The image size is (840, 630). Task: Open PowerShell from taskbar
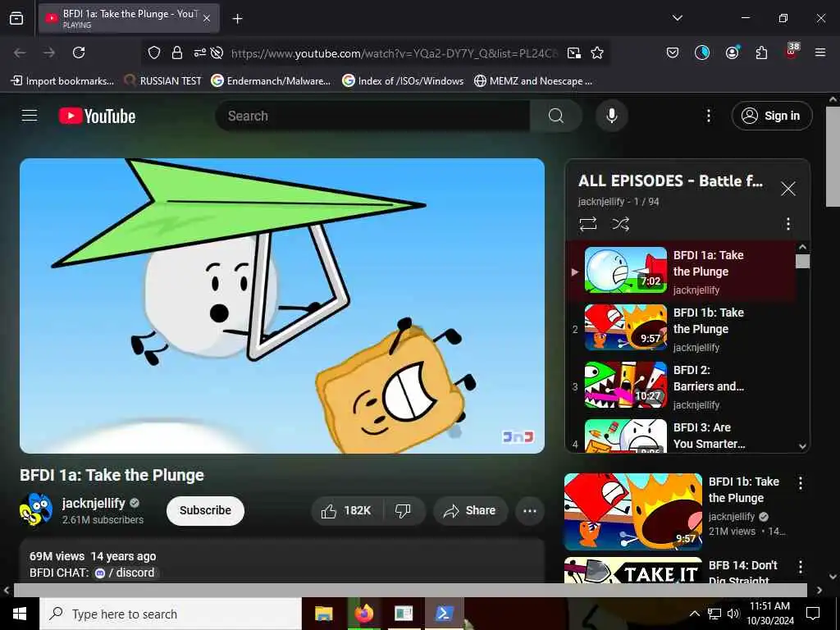click(444, 614)
